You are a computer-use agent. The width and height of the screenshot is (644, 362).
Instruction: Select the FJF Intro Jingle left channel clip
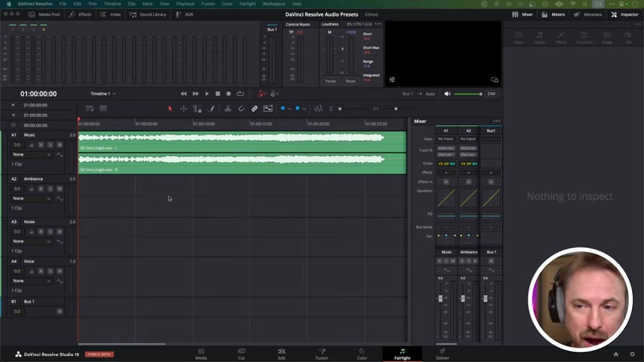click(242, 141)
